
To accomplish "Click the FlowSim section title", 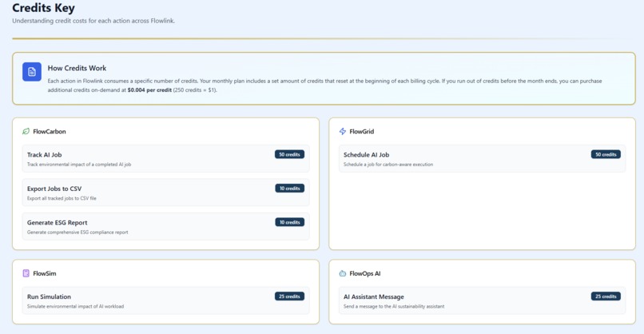I will [x=45, y=273].
